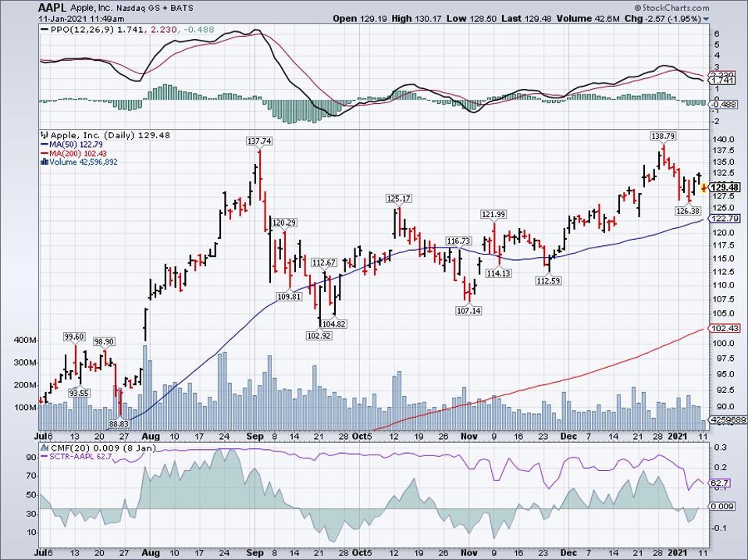Click the black PPO line marker in the legend
The width and height of the screenshot is (748, 560).
45,30
